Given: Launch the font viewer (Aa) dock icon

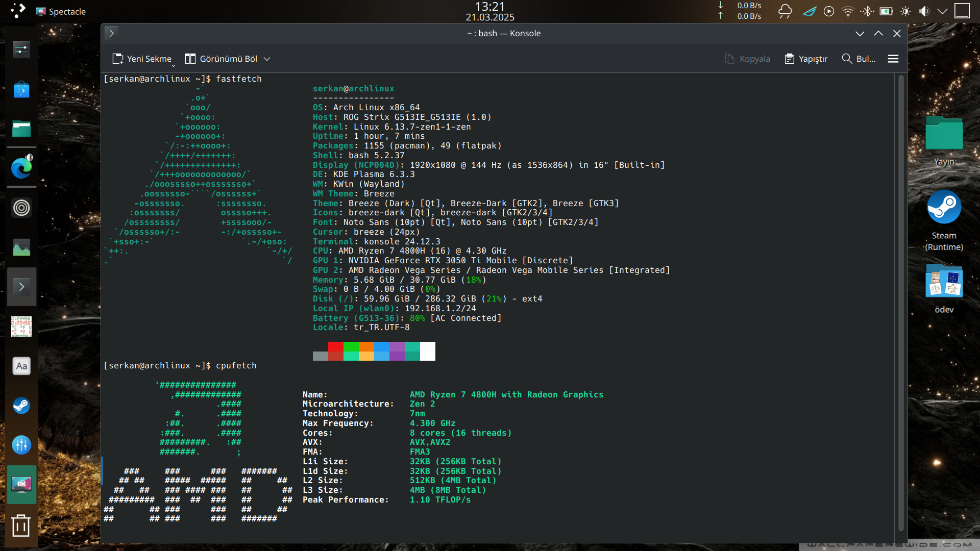Looking at the screenshot, I should pyautogui.click(x=21, y=366).
